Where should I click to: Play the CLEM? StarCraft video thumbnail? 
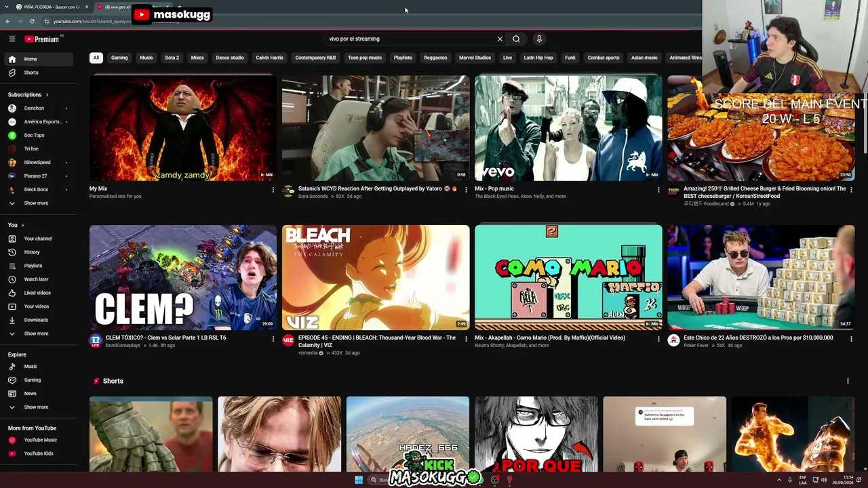click(183, 278)
